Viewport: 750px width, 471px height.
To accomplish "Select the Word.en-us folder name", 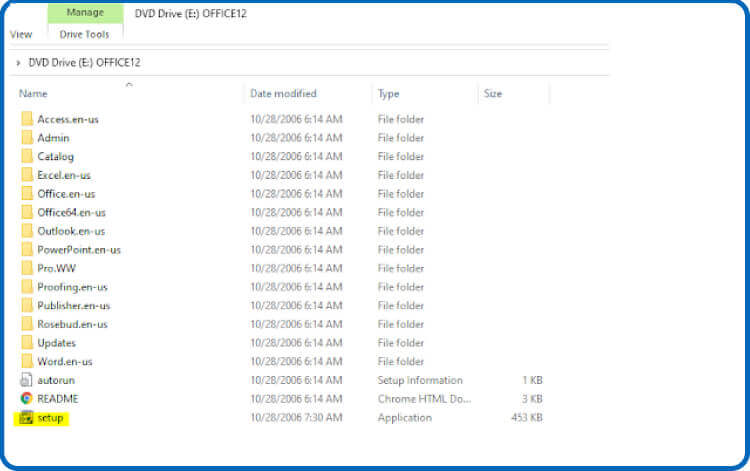I will 65,361.
